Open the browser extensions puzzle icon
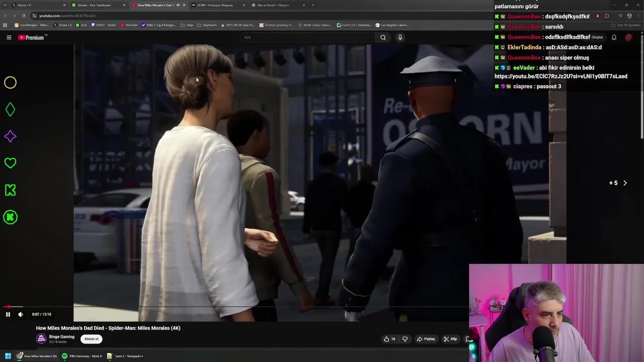The width and height of the screenshot is (644, 362). coord(607,16)
